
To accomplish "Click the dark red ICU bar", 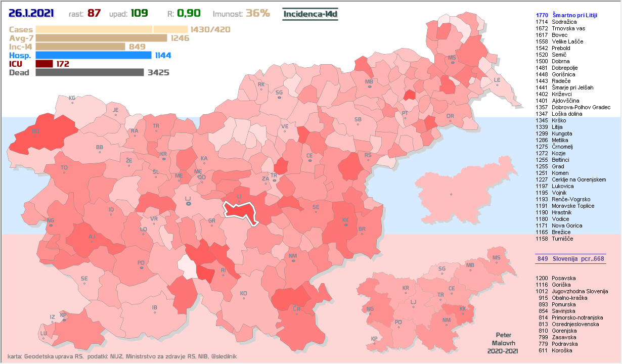I will click(44, 64).
